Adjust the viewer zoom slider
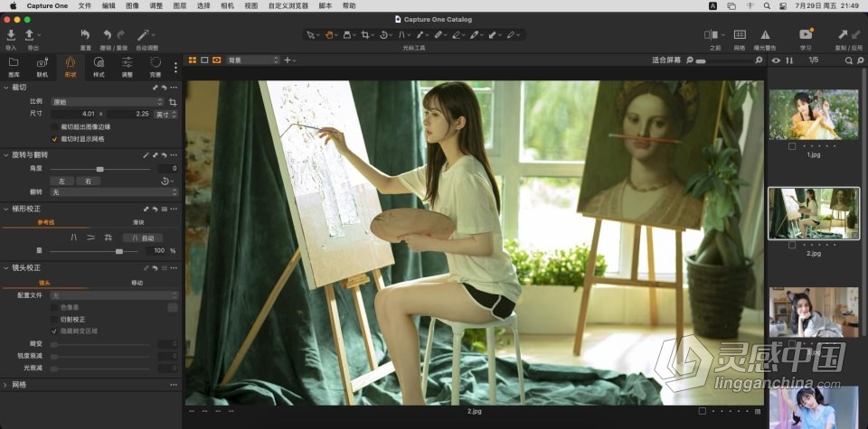 723,61
